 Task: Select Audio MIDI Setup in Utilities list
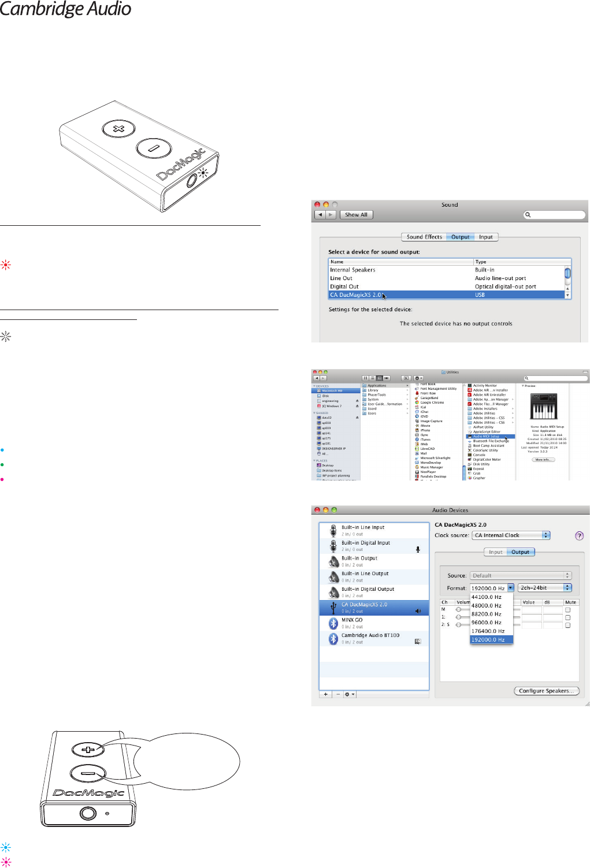[x=489, y=437]
